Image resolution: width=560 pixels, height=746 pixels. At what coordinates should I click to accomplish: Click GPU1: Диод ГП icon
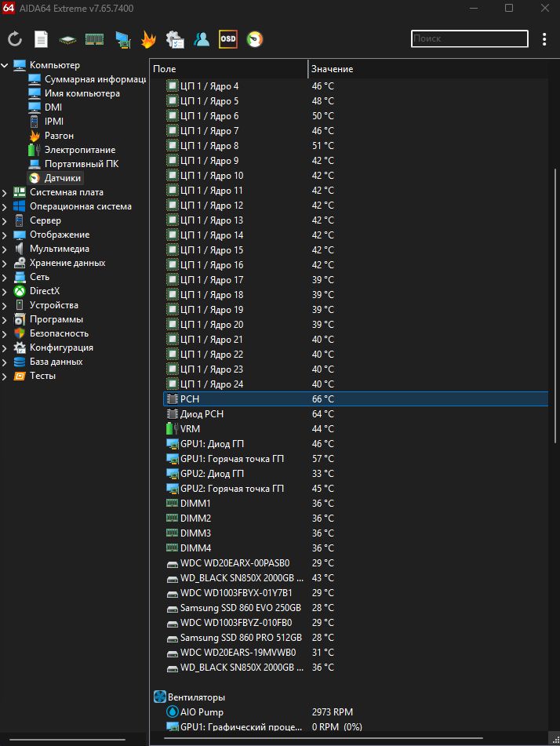pyautogui.click(x=173, y=444)
